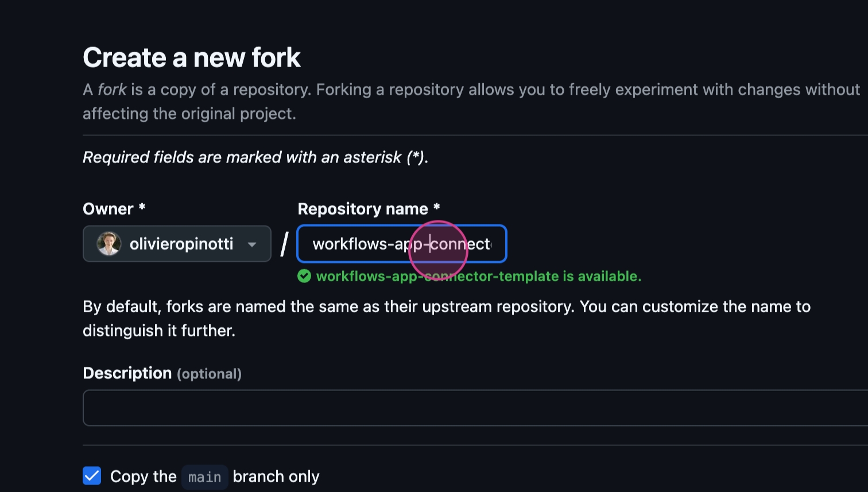
Task: Click the asterisk beside Repository name label
Action: pos(436,208)
